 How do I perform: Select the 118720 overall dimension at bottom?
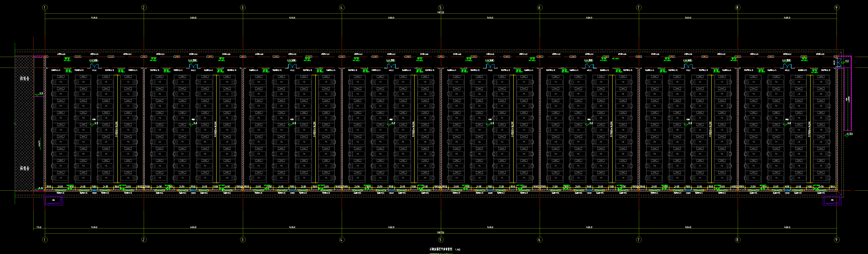(x=440, y=232)
